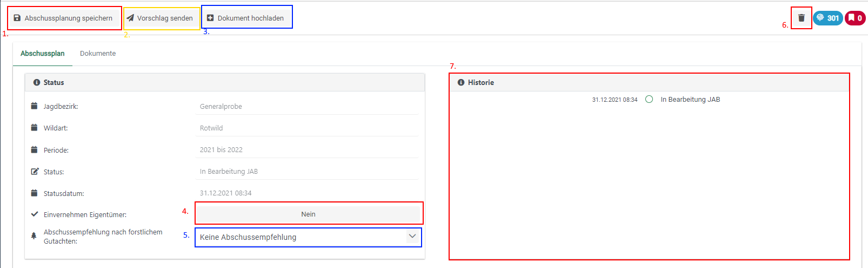Screen dimensions: 868x268
Task: Click the edit icon next to Status label
Action: (35, 172)
